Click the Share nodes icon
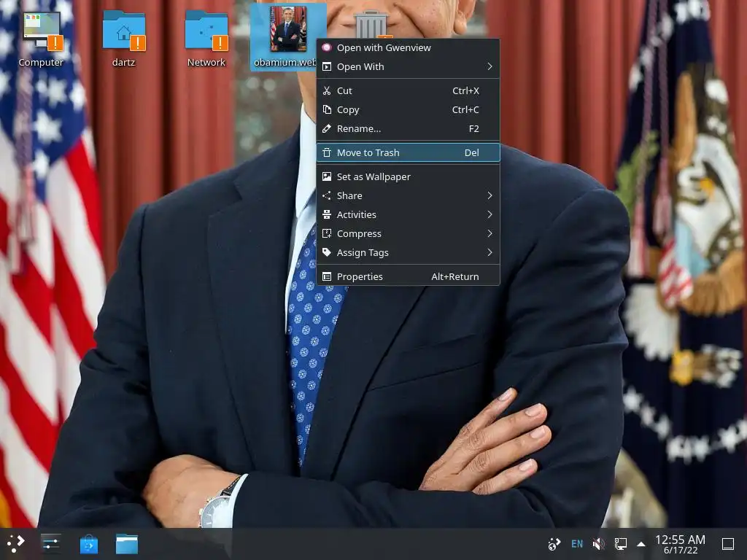This screenshot has height=560, width=747. point(327,195)
